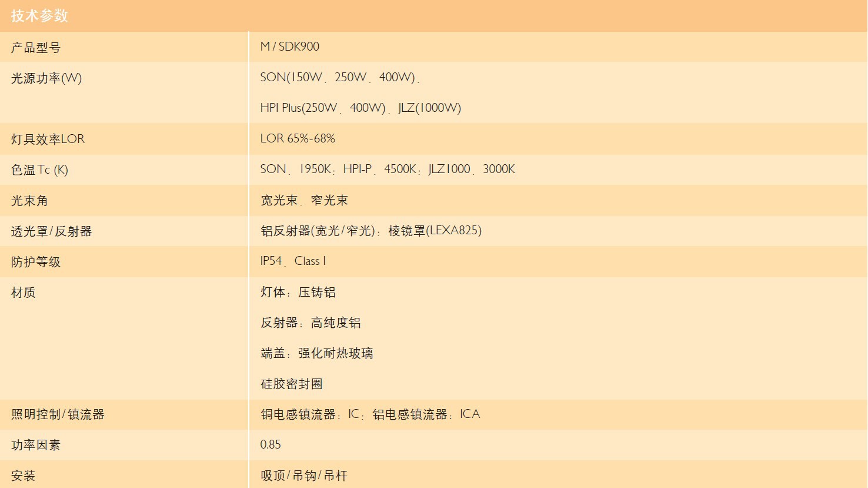The height and width of the screenshot is (488, 868).
Task: Select the 色温 Tc (K) label
Action: pos(39,170)
